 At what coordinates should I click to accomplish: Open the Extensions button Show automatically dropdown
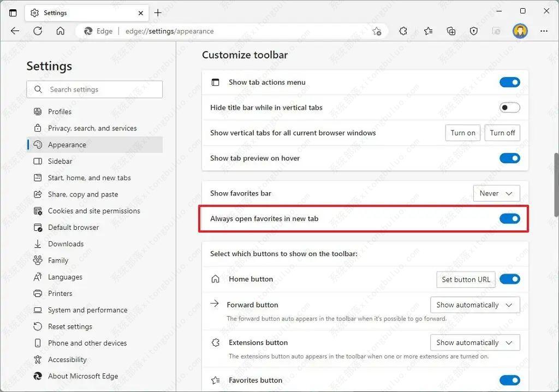[x=475, y=342]
